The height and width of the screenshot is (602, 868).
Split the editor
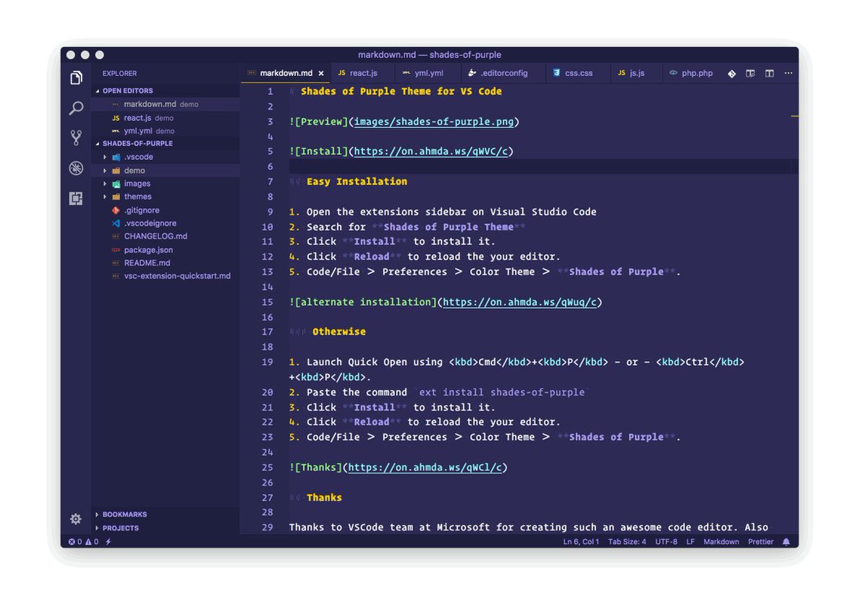pyautogui.click(x=770, y=74)
